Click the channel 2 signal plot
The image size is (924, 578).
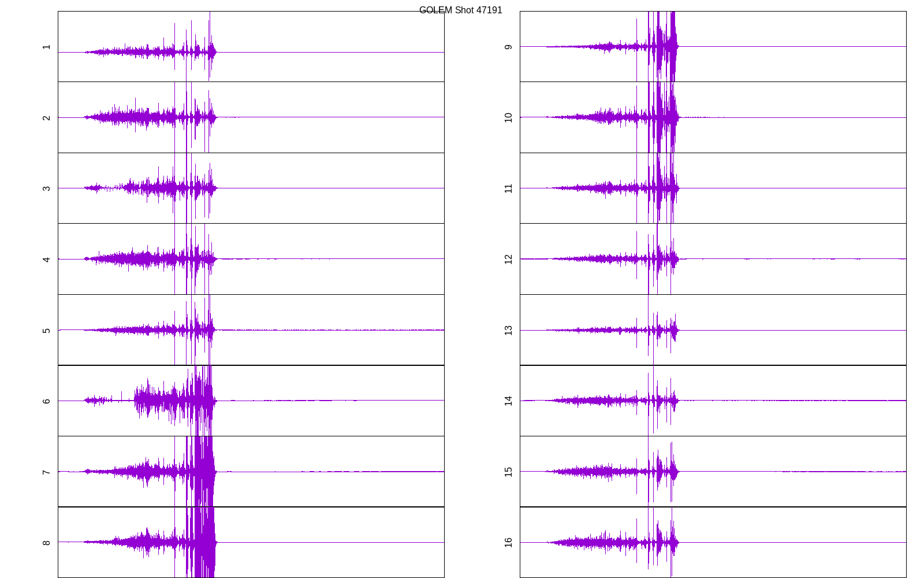point(251,117)
